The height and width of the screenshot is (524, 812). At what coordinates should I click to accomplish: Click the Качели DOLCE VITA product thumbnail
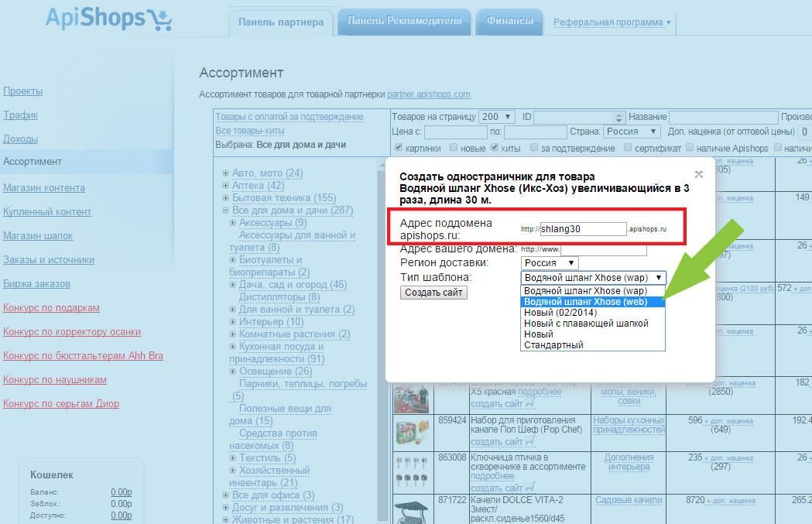(412, 510)
